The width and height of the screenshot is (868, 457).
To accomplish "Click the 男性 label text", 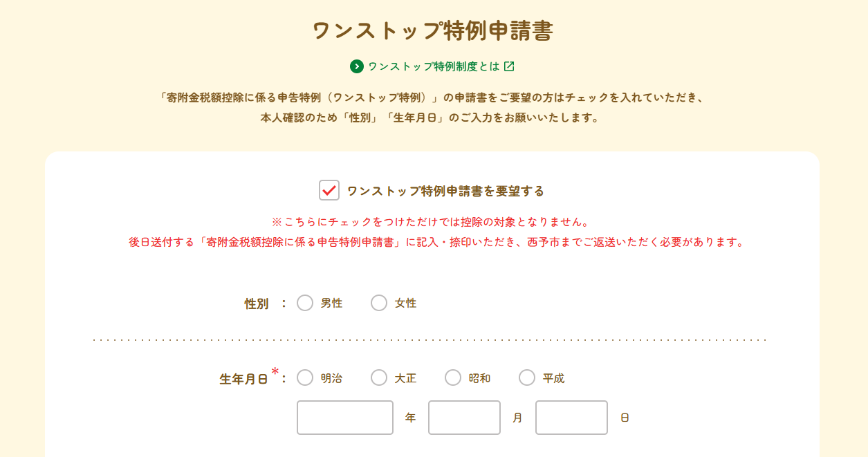I will (331, 303).
